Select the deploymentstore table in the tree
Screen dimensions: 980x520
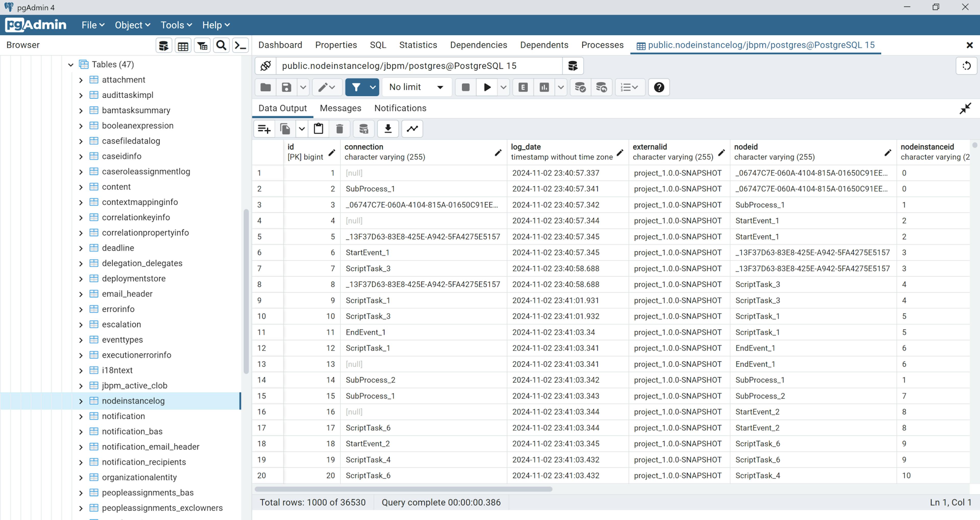tap(133, 279)
